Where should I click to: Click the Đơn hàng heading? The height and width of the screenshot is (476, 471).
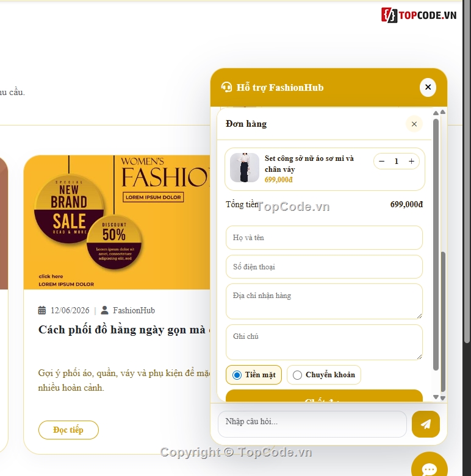(x=246, y=124)
